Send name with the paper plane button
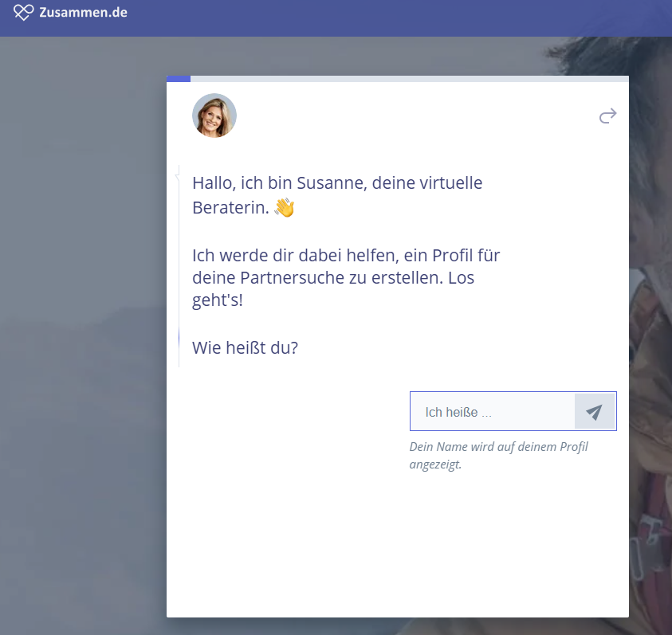The image size is (672, 635). click(595, 411)
